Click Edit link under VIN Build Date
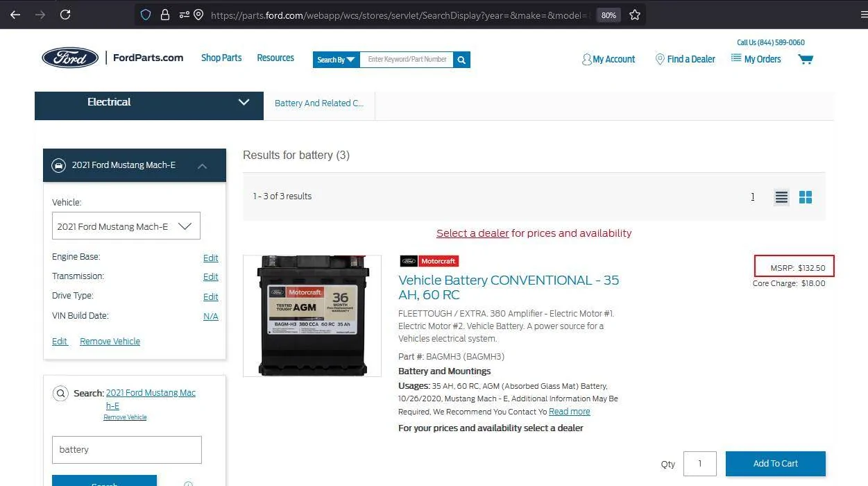The height and width of the screenshot is (486, 868). [x=60, y=342]
